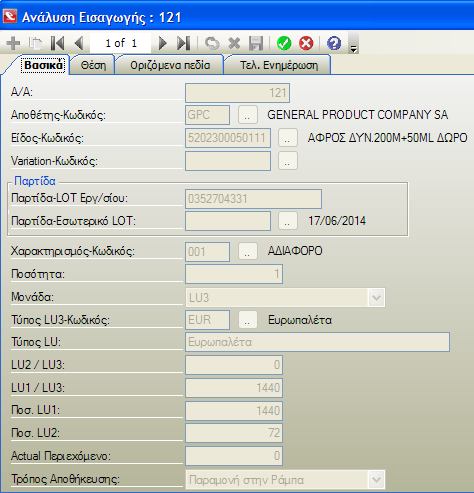Click the Τρόπος Αποθήκευσης: label
The image size is (474, 493).
(66, 479)
